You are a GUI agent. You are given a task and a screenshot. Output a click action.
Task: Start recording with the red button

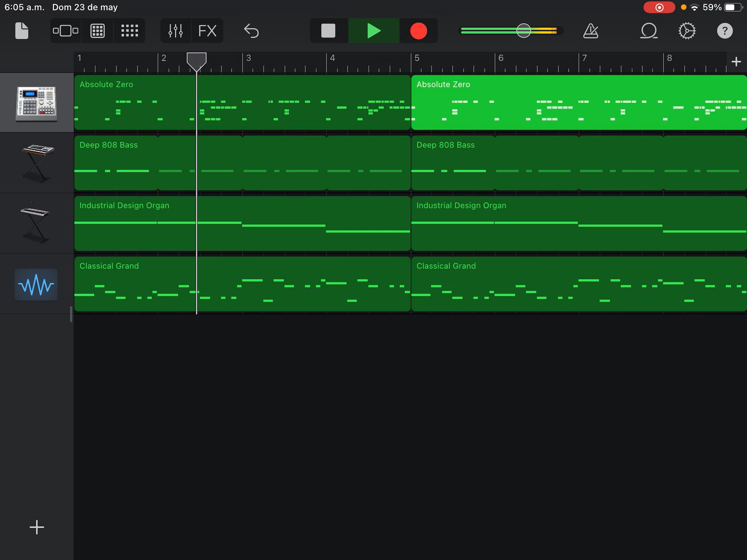click(x=419, y=31)
